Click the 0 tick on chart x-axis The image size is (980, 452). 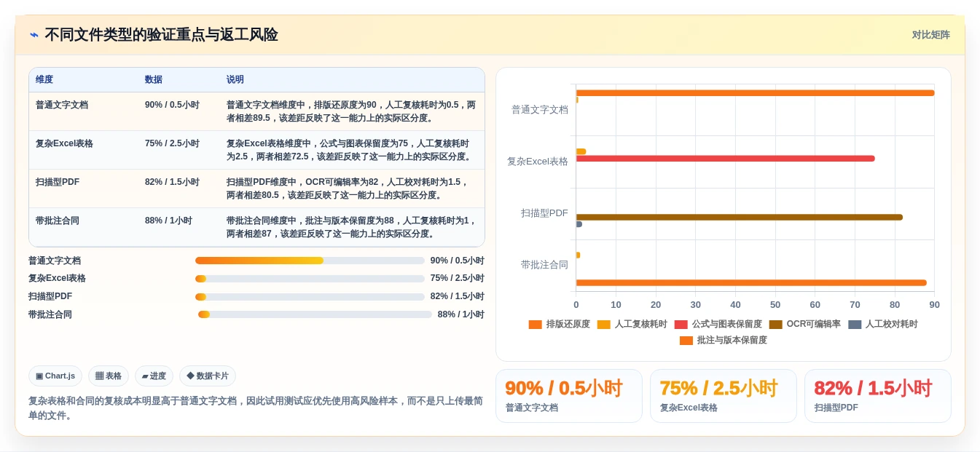(576, 305)
